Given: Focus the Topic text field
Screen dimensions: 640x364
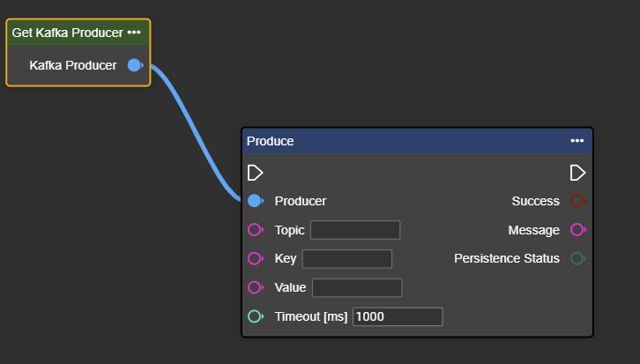Looking at the screenshot, I should [x=355, y=230].
